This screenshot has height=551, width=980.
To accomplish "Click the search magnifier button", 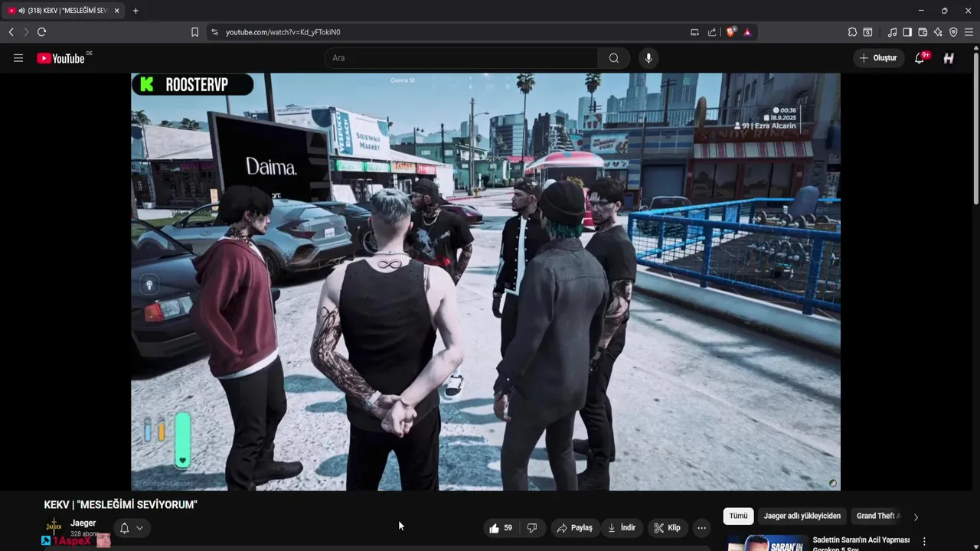I will tap(614, 58).
